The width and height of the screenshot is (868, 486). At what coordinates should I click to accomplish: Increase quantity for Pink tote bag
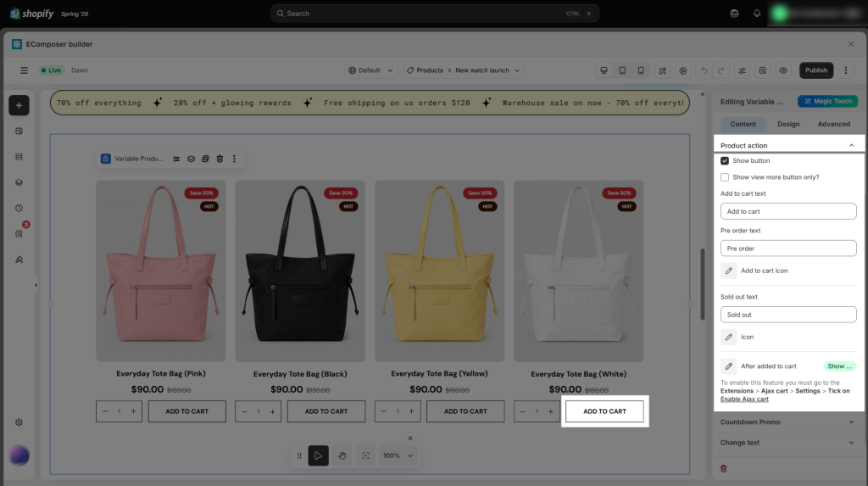pyautogui.click(x=133, y=411)
